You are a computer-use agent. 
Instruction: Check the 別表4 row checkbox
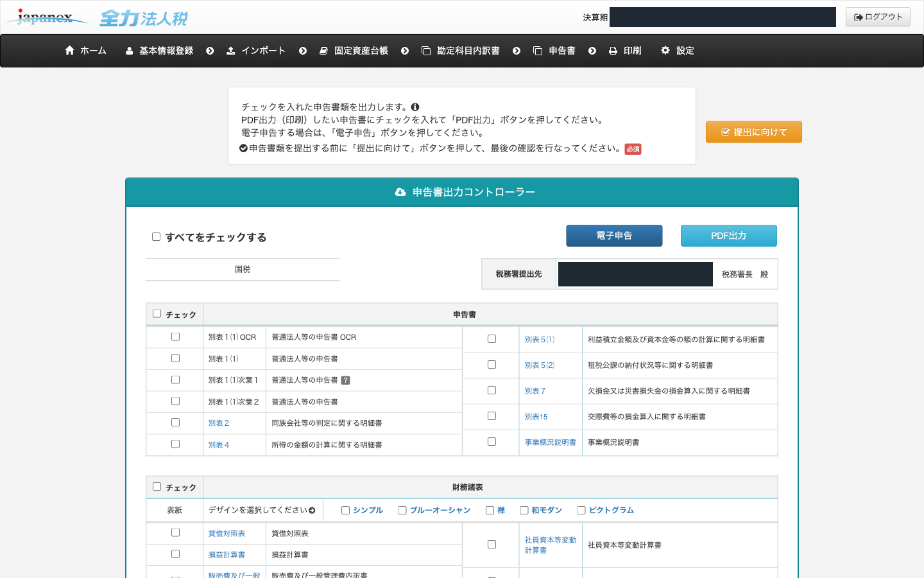pos(175,444)
